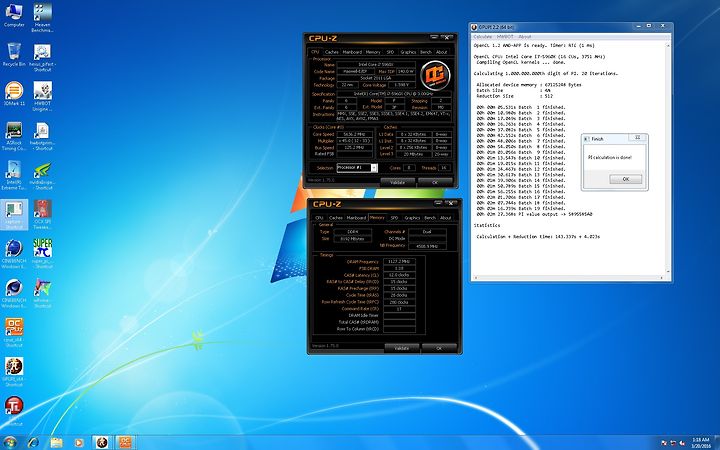Switch to the GPUPI taskbar button

click(102, 442)
